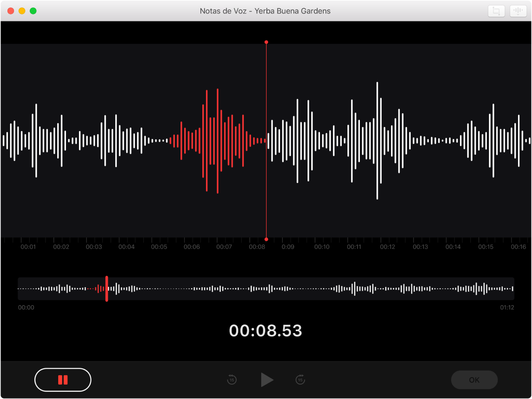Click the 00:00 start time label
This screenshot has width=532, height=399.
point(26,307)
